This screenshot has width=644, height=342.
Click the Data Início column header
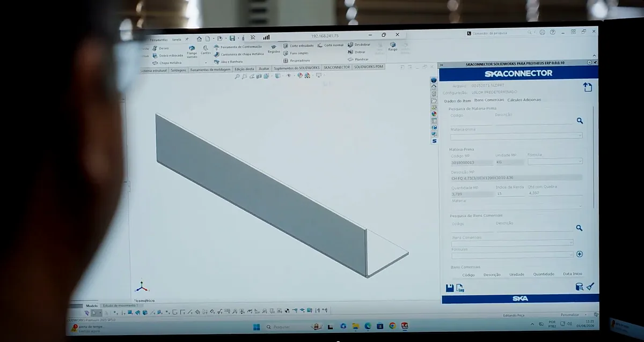(572, 274)
